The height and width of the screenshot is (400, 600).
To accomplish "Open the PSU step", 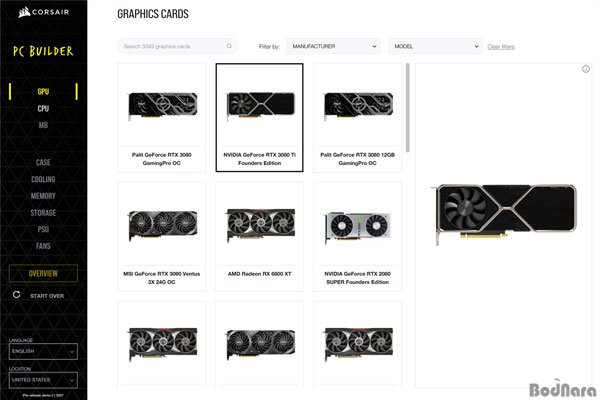I will (43, 229).
